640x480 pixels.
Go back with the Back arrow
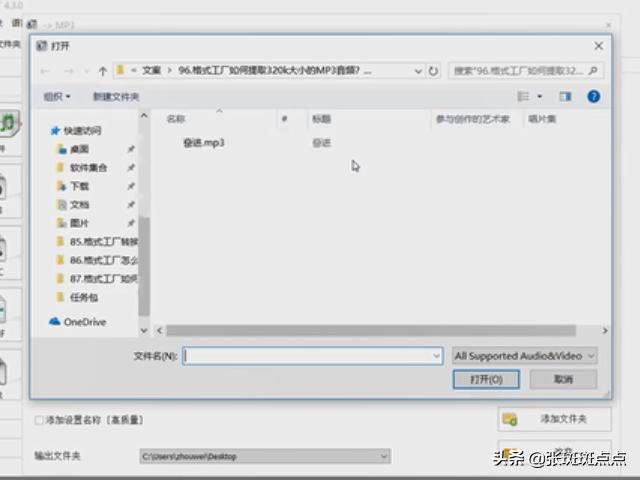44,71
